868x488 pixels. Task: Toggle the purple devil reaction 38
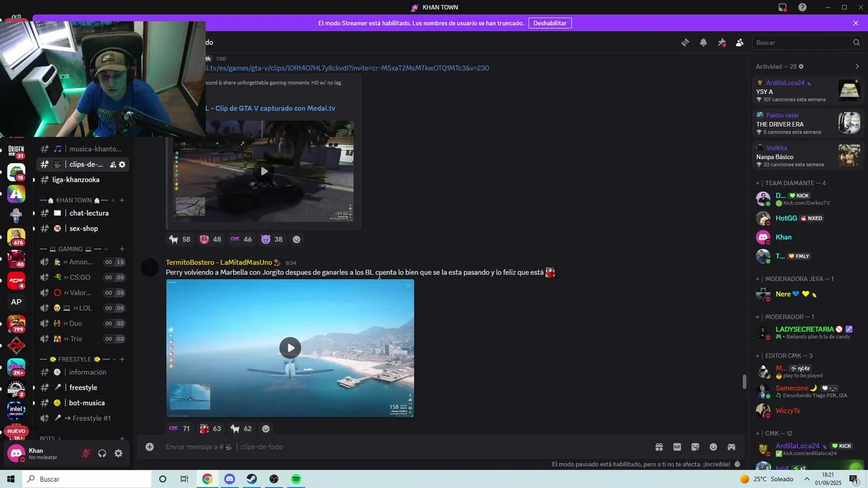(x=272, y=239)
